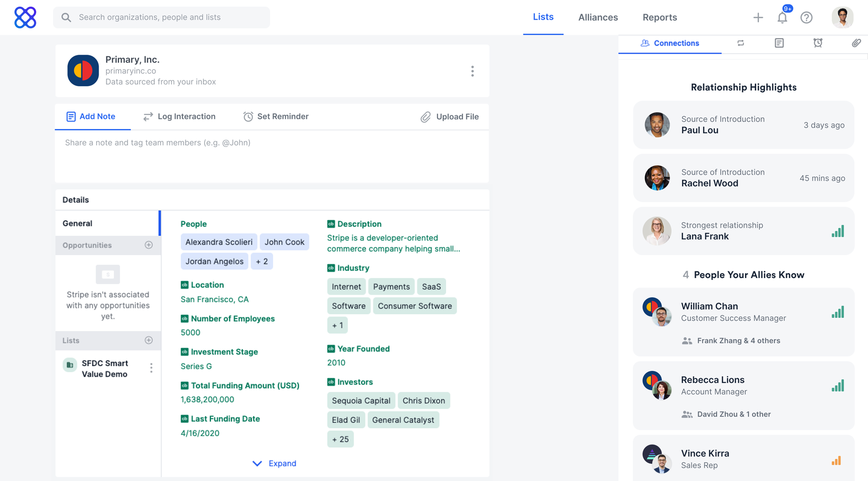Expand the company details section
Viewport: 868px width, 481px height.
pyautogui.click(x=274, y=463)
